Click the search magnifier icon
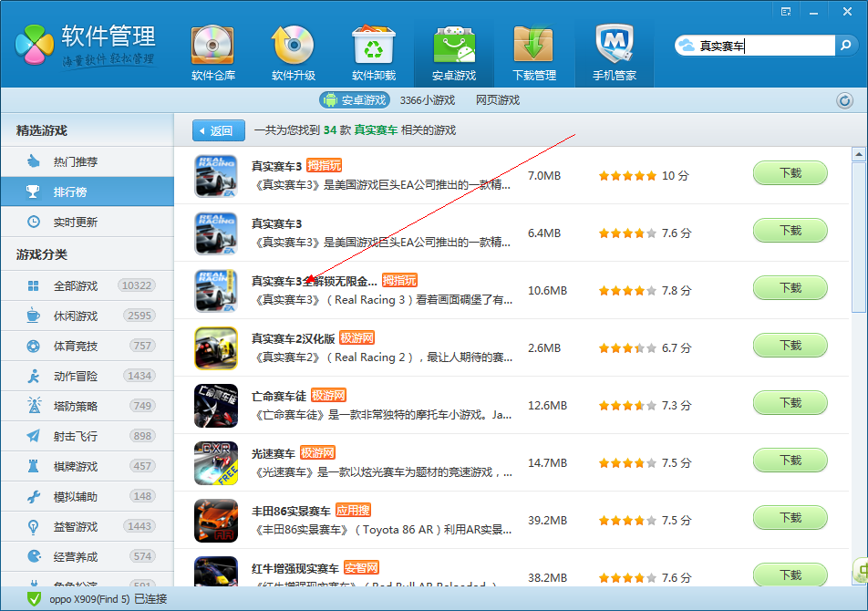Image resolution: width=868 pixels, height=611 pixels. pos(847,45)
